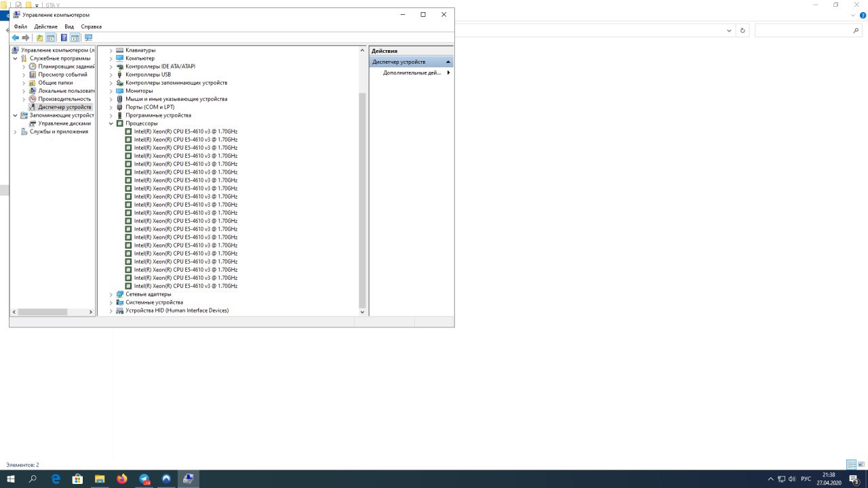The width and height of the screenshot is (868, 488).
Task: Click the Контроллеры USB plug icon
Action: coord(120,75)
